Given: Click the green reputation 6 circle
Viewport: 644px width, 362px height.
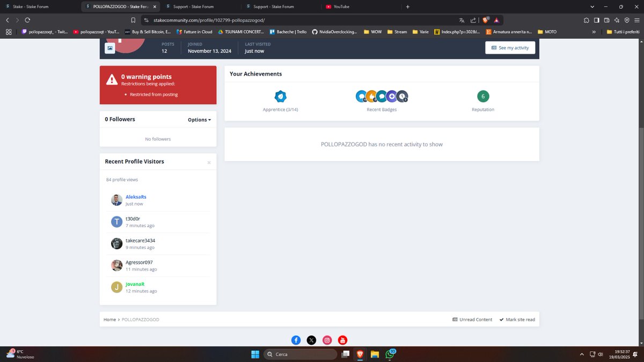Looking at the screenshot, I should 483,96.
